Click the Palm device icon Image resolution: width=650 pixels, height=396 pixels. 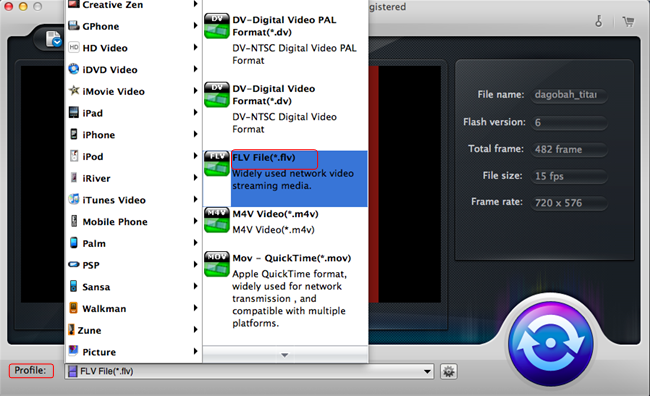tap(74, 243)
